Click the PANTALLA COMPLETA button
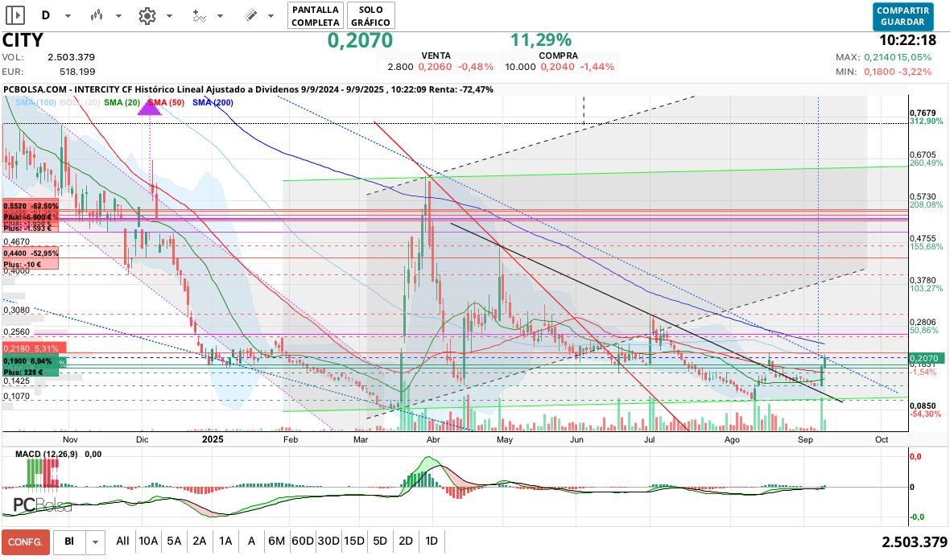This screenshot has width=950, height=560. pyautogui.click(x=315, y=16)
